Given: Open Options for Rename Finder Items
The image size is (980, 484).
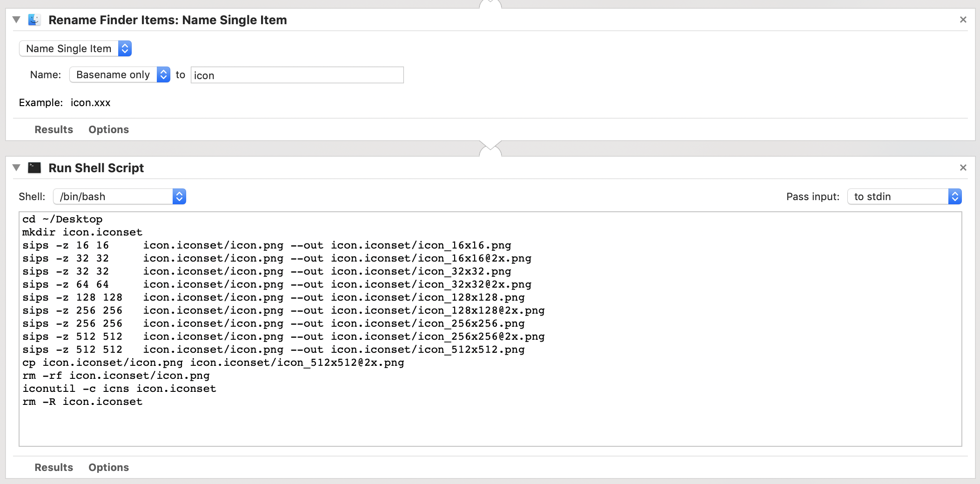Looking at the screenshot, I should [x=108, y=129].
